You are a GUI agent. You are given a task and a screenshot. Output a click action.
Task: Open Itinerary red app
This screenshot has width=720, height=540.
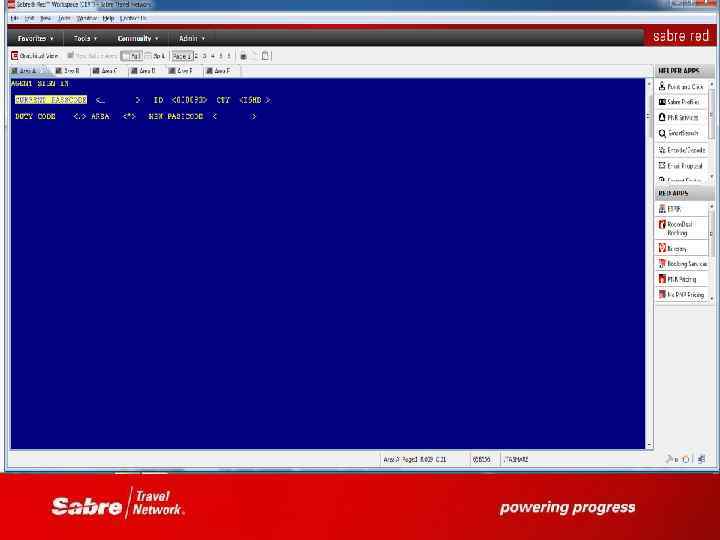(681, 248)
